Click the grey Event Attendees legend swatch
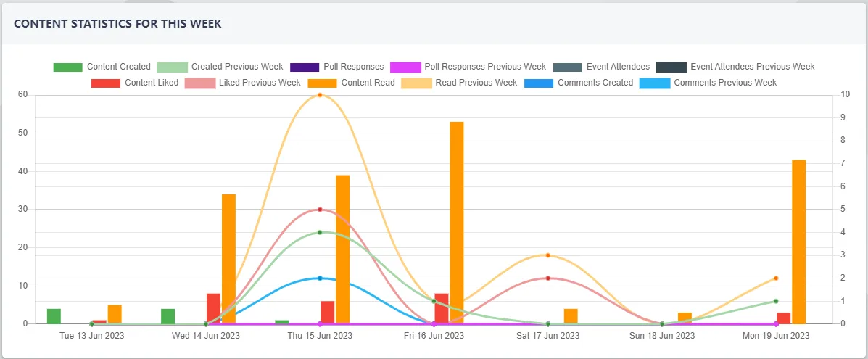This screenshot has width=868, height=359. pyautogui.click(x=568, y=67)
